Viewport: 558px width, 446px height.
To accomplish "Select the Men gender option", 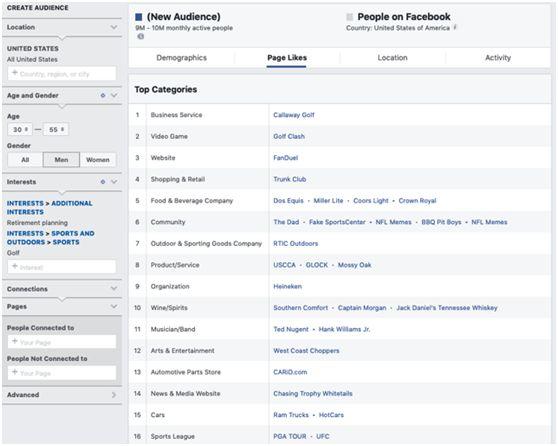I will [61, 160].
